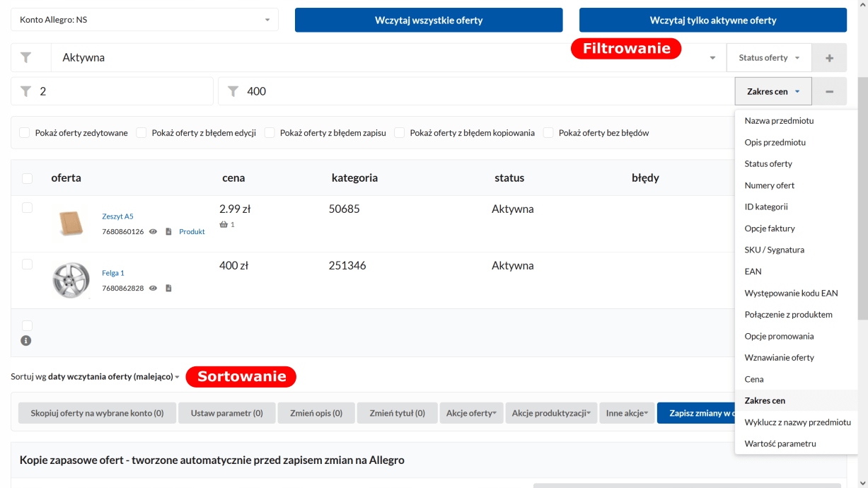Select ID kategorii from filter menu
The width and height of the screenshot is (868, 488).
tap(796, 207)
